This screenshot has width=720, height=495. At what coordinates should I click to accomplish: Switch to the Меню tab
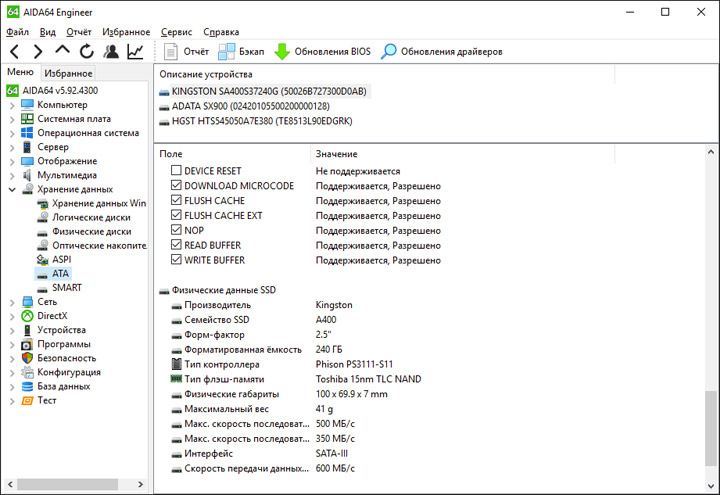(x=20, y=72)
